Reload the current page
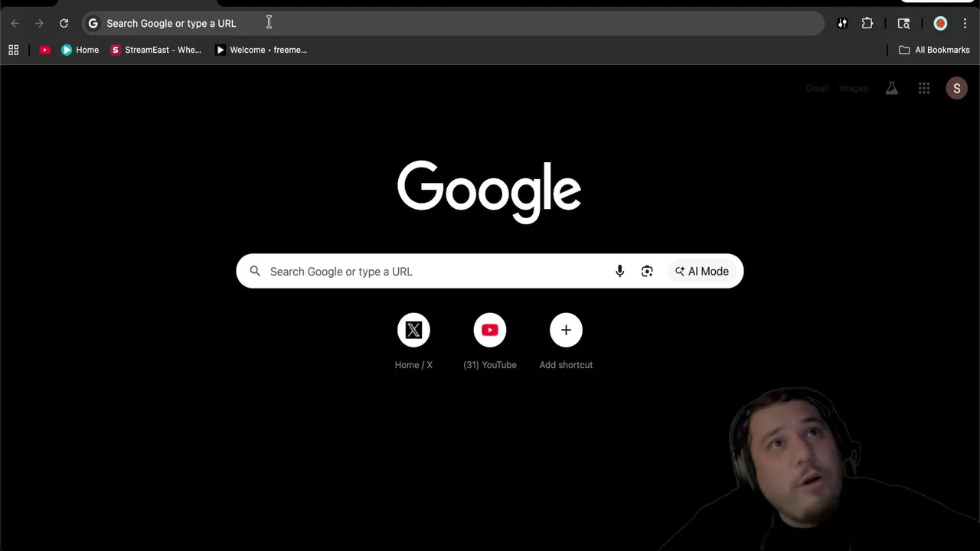 point(64,24)
